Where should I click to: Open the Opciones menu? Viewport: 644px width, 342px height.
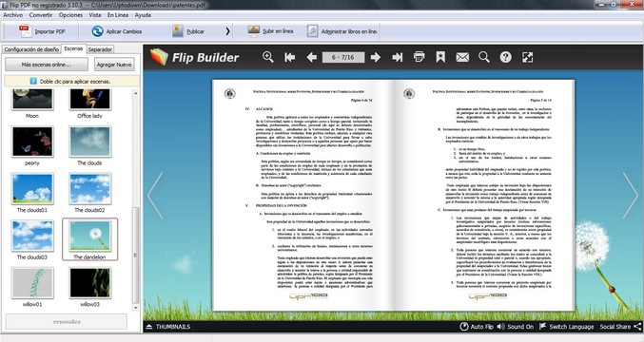click(x=70, y=15)
